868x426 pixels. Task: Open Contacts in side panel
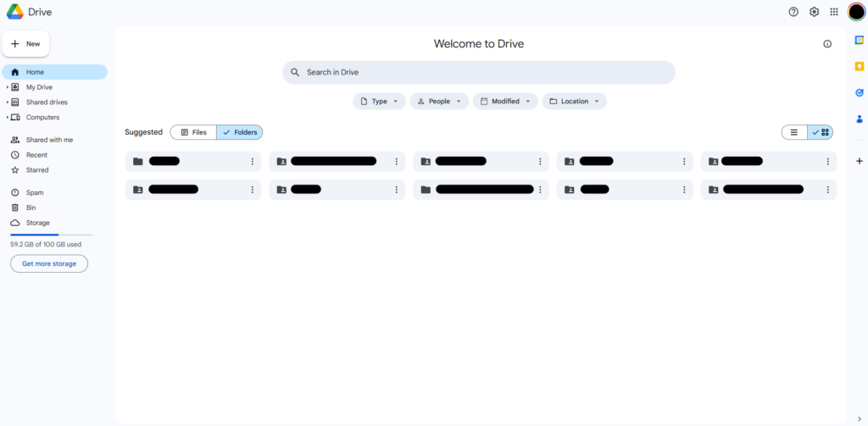point(859,119)
